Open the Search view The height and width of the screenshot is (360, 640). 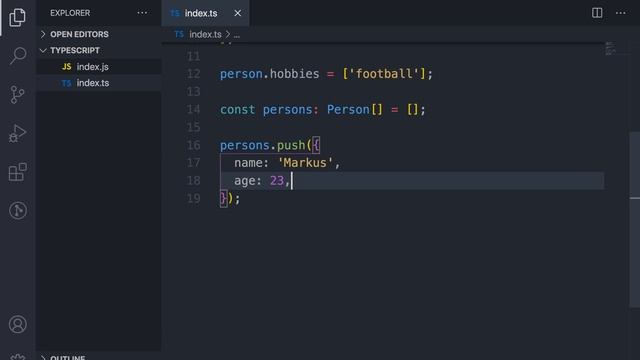pyautogui.click(x=18, y=56)
